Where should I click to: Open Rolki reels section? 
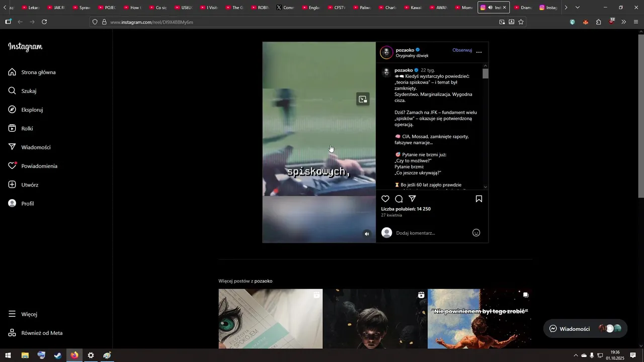(21, 129)
